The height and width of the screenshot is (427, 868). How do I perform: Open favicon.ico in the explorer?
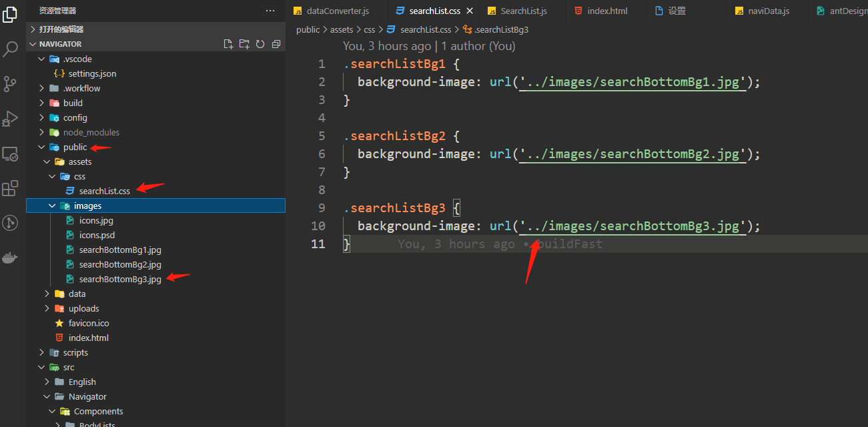pyautogui.click(x=89, y=323)
